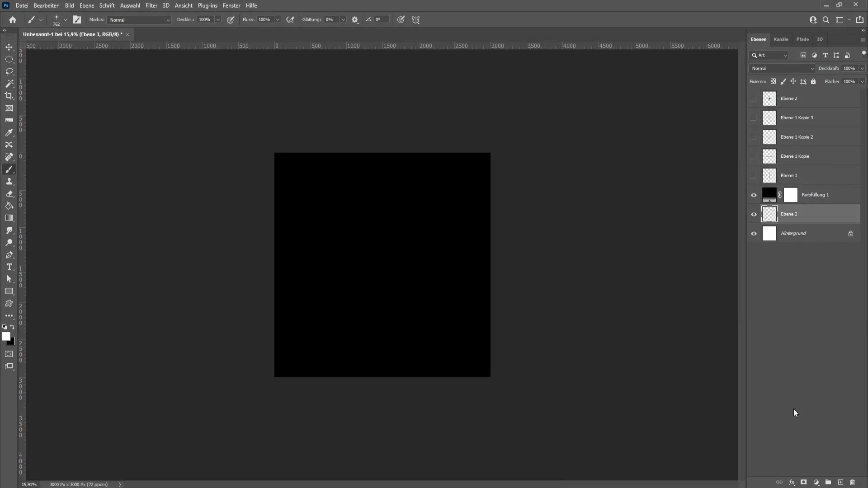Screen dimensions: 868x488
Task: Open the Filter menu
Action: tap(151, 5)
